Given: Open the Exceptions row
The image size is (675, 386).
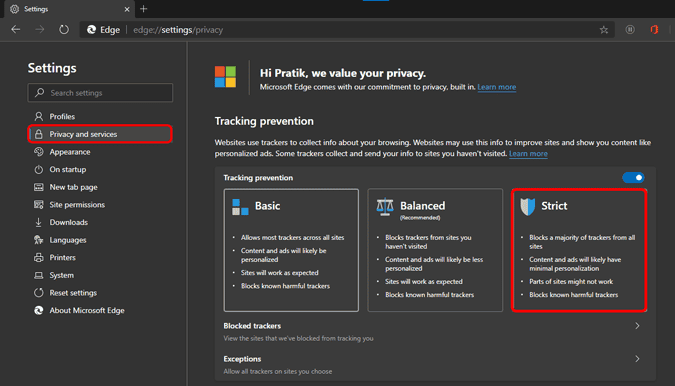Looking at the screenshot, I should [435, 364].
